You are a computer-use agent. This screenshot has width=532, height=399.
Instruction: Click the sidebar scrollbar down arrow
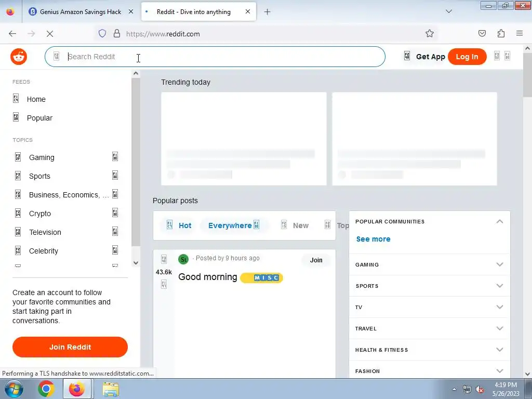[136, 263]
